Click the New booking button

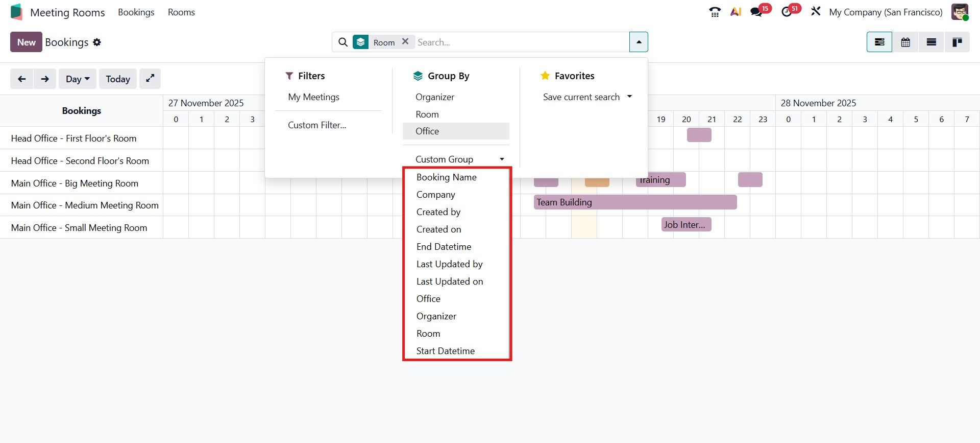26,42
